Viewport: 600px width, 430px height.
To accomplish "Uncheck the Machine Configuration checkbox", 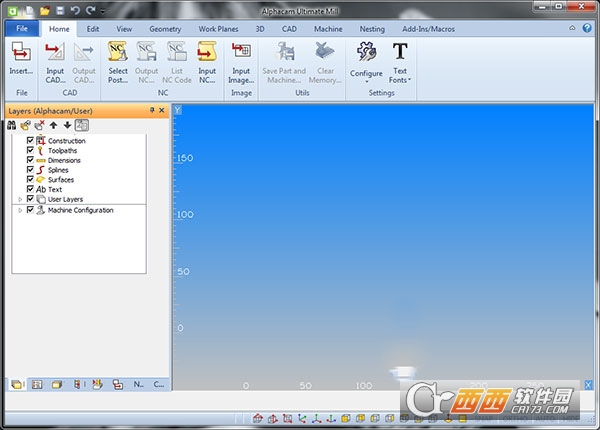I will point(30,210).
